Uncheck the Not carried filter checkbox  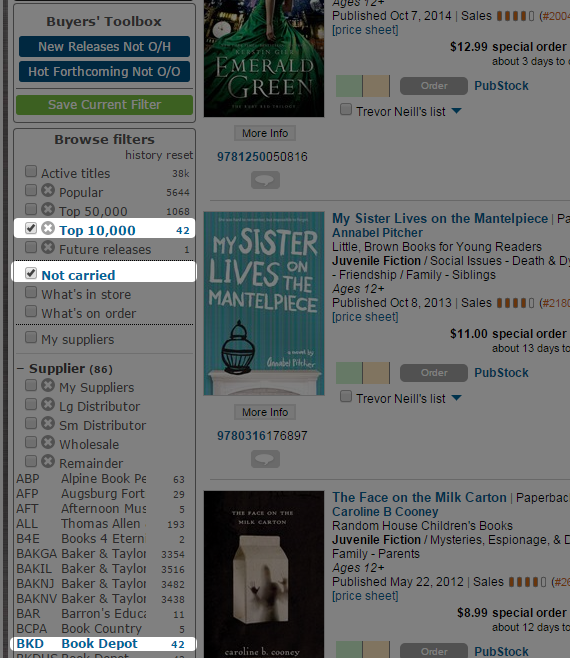pyautogui.click(x=31, y=273)
